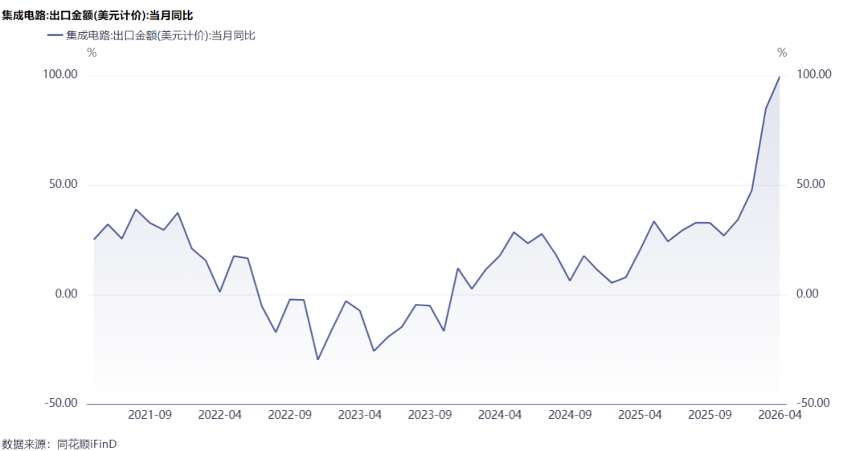The image size is (868, 451).
Task: Select right axis value 50.00
Action: [810, 185]
